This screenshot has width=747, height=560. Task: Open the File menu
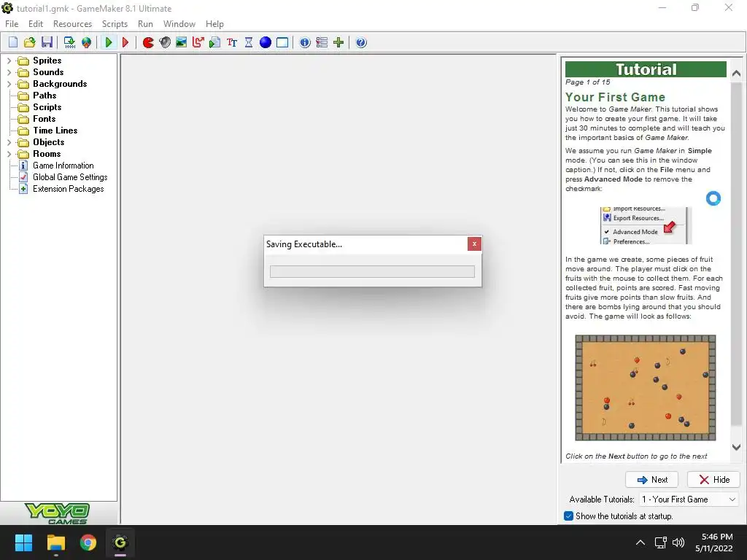tap(12, 24)
